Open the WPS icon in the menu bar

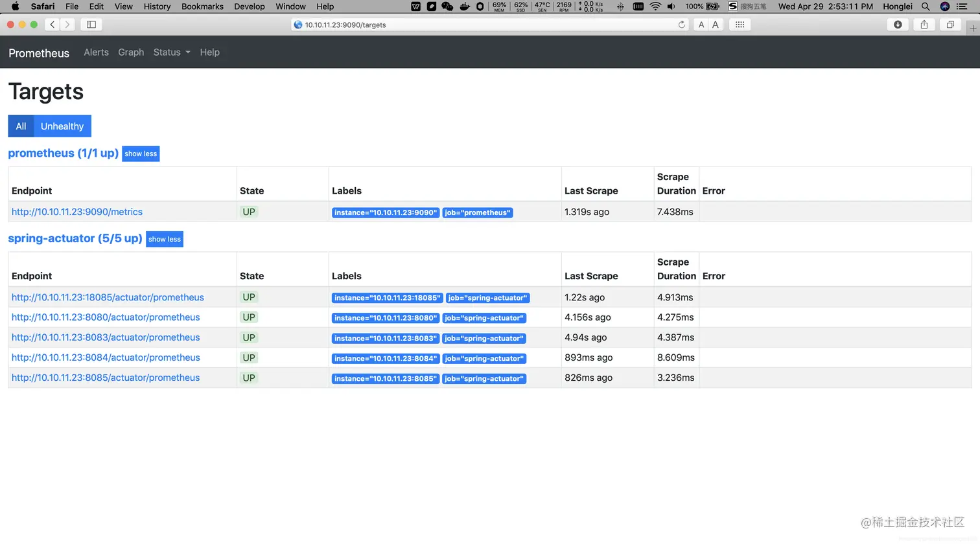pyautogui.click(x=416, y=6)
